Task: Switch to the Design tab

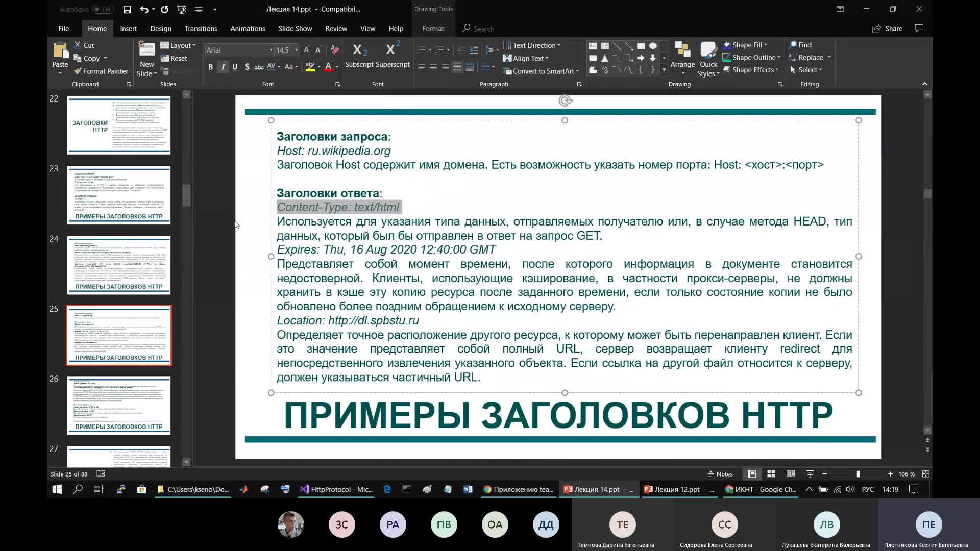Action: [x=161, y=29]
